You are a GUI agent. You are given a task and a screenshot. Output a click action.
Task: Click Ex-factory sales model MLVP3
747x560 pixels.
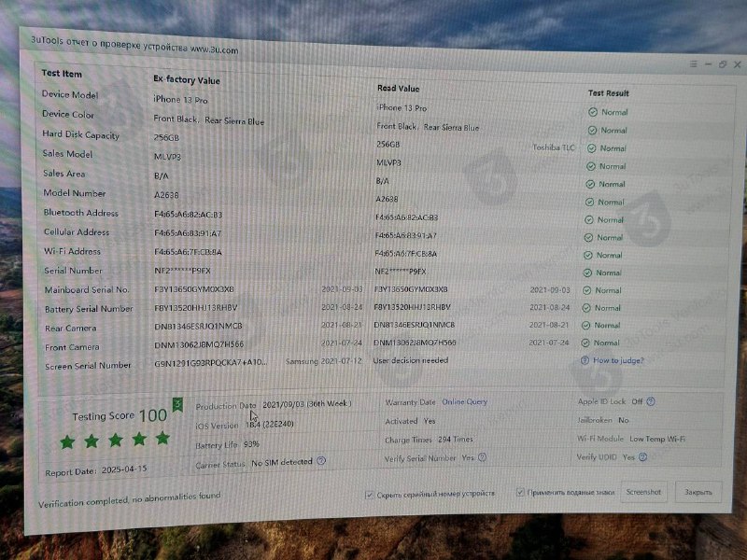tap(167, 157)
